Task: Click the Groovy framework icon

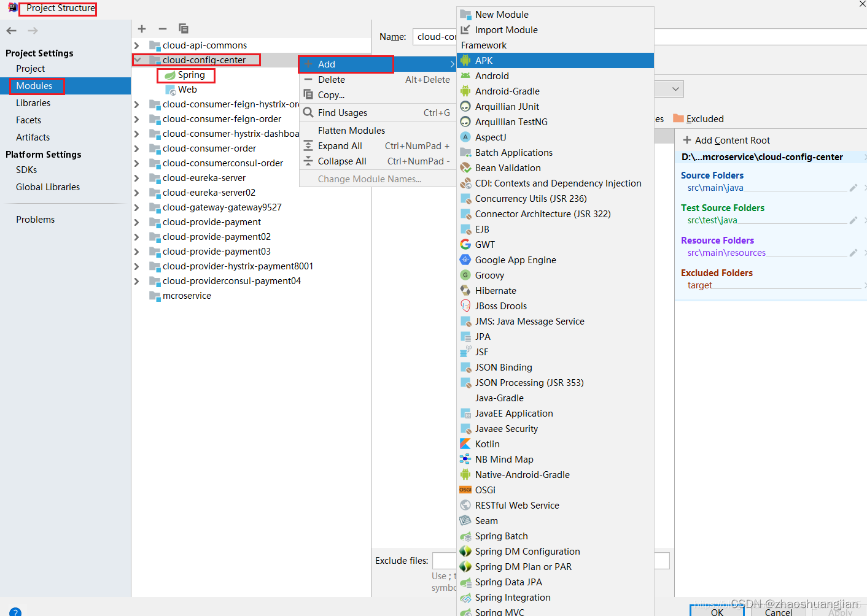Action: pyautogui.click(x=465, y=275)
